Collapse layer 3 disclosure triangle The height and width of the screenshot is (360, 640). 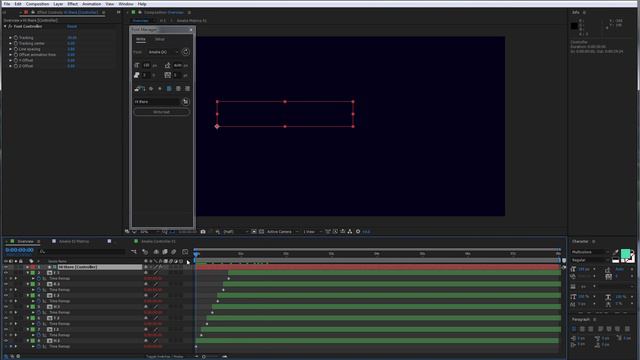(28, 284)
